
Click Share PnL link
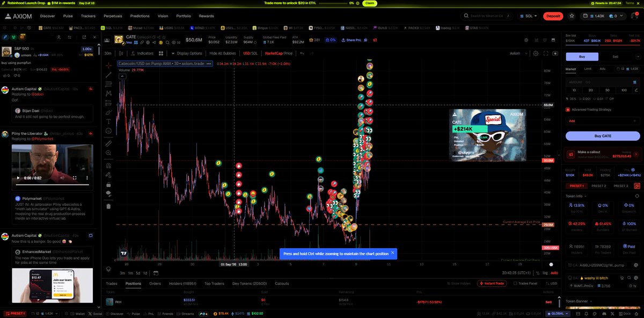(352, 40)
